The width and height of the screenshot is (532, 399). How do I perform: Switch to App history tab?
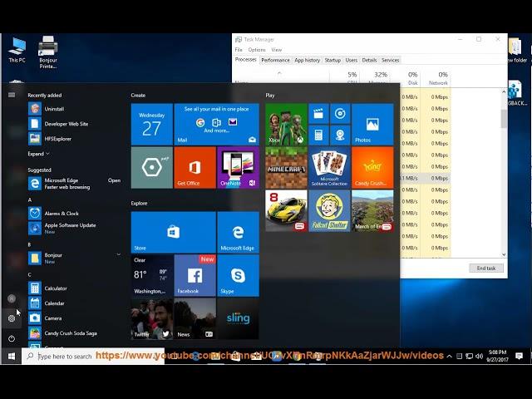click(307, 60)
